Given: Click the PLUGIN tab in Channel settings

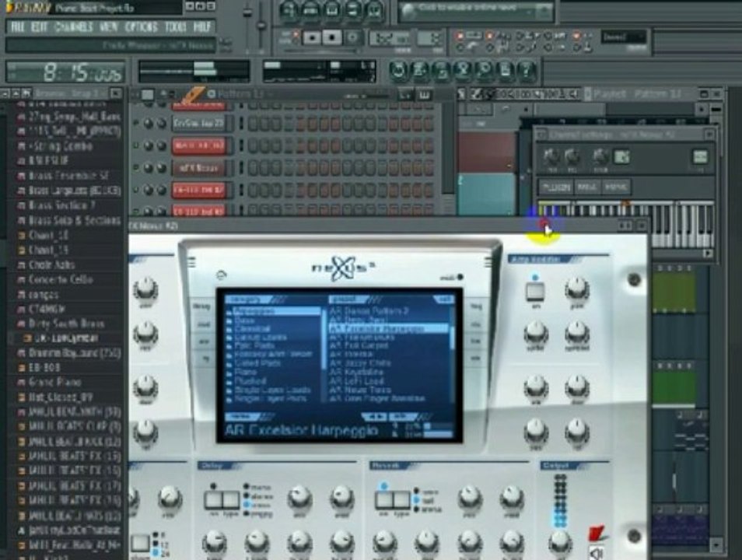Looking at the screenshot, I should pyautogui.click(x=555, y=187).
